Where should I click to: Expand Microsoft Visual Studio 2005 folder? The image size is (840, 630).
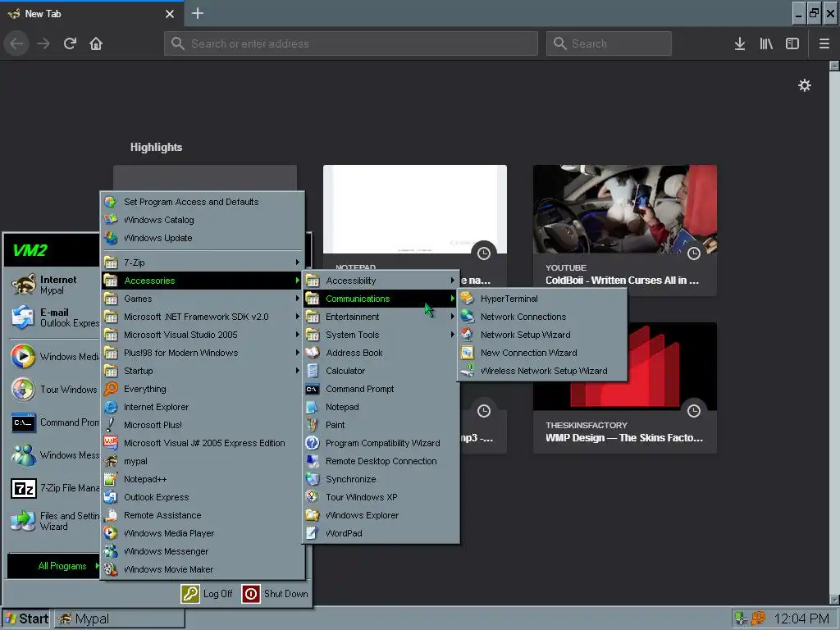pos(202,335)
